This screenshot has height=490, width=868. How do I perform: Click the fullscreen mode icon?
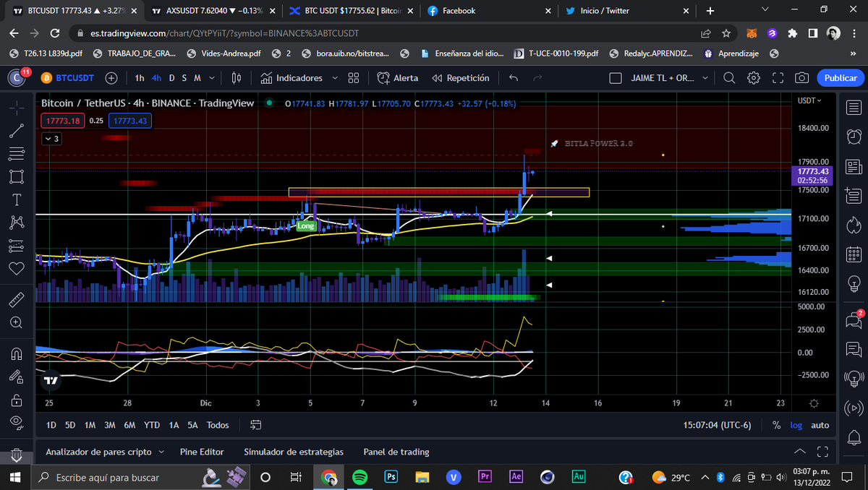778,78
